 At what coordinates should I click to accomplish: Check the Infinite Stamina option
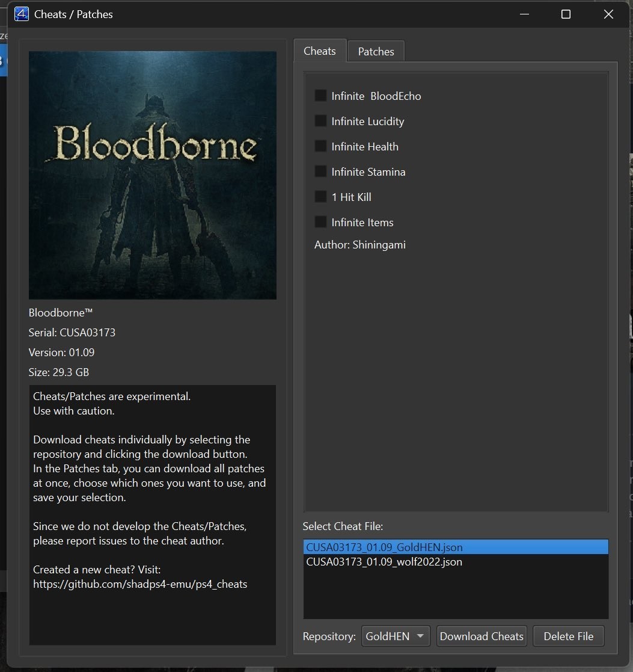(321, 171)
